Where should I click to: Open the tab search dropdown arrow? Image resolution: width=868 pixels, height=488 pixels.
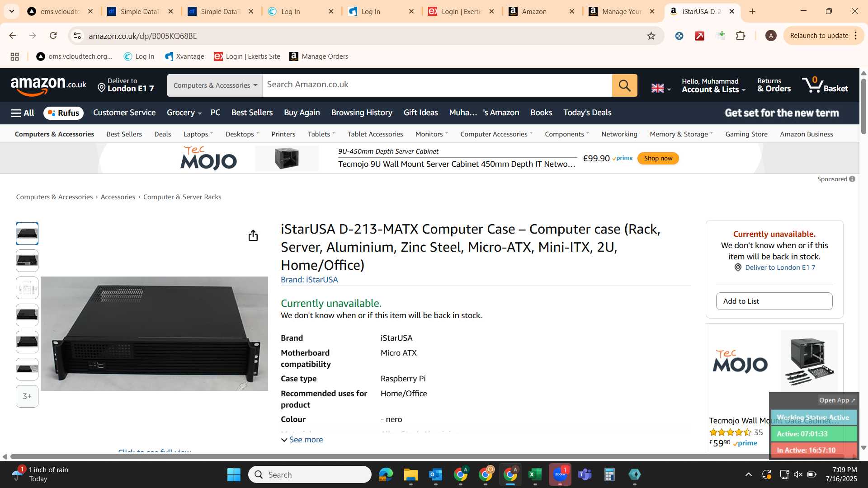click(x=11, y=11)
